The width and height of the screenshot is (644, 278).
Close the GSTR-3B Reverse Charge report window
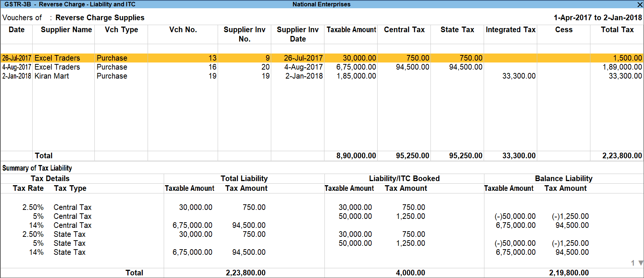[640, 4]
